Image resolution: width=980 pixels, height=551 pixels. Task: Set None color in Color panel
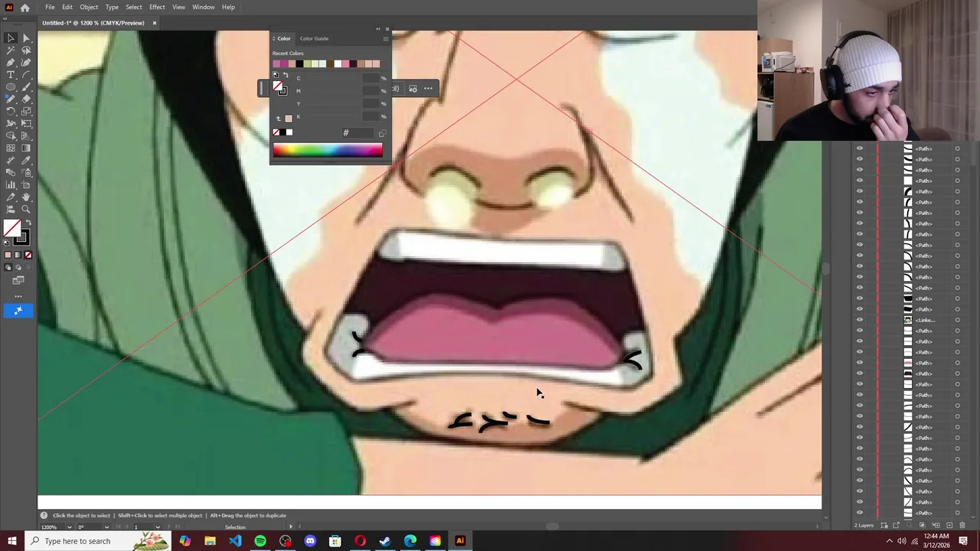tap(276, 132)
